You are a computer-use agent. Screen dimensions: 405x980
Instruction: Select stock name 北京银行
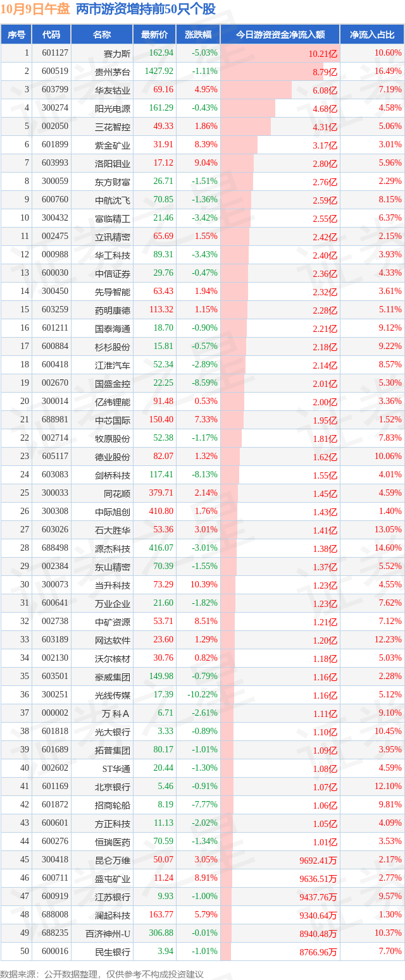tap(113, 787)
